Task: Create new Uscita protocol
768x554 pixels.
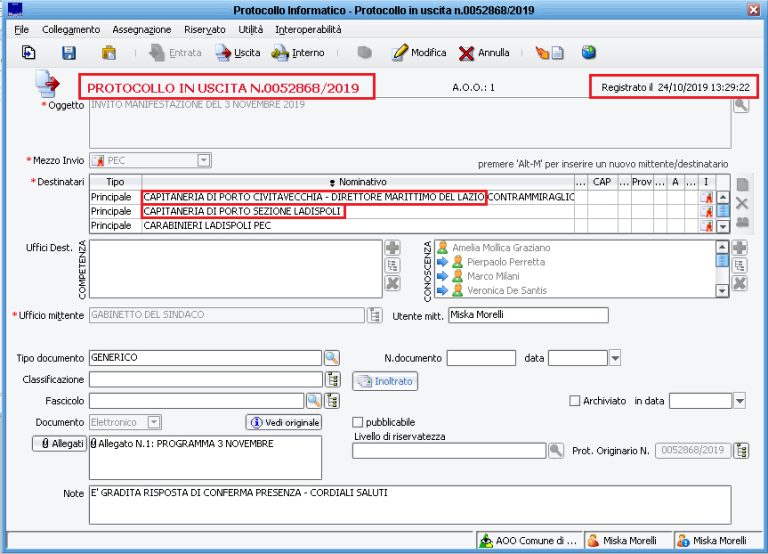Action: pos(238,52)
